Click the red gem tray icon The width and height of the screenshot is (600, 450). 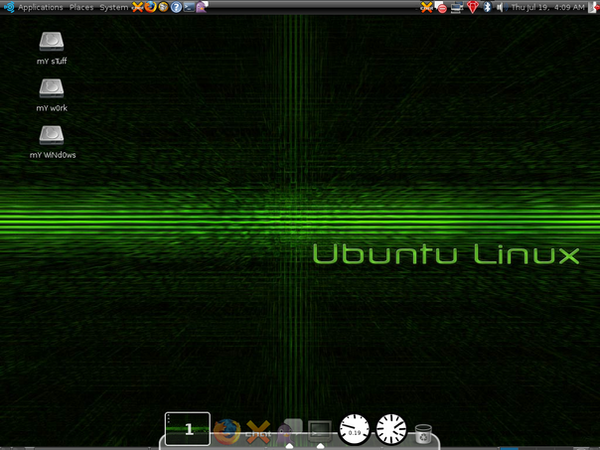click(x=473, y=7)
